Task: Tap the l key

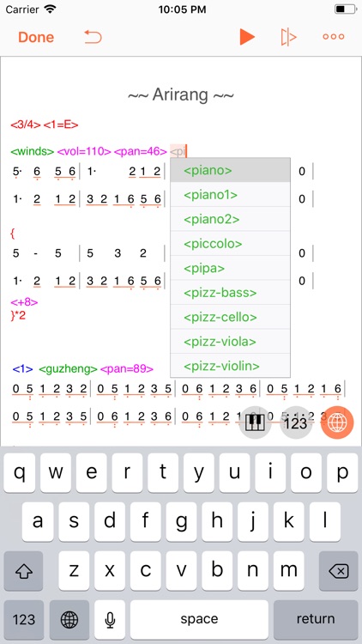Action: [324, 521]
